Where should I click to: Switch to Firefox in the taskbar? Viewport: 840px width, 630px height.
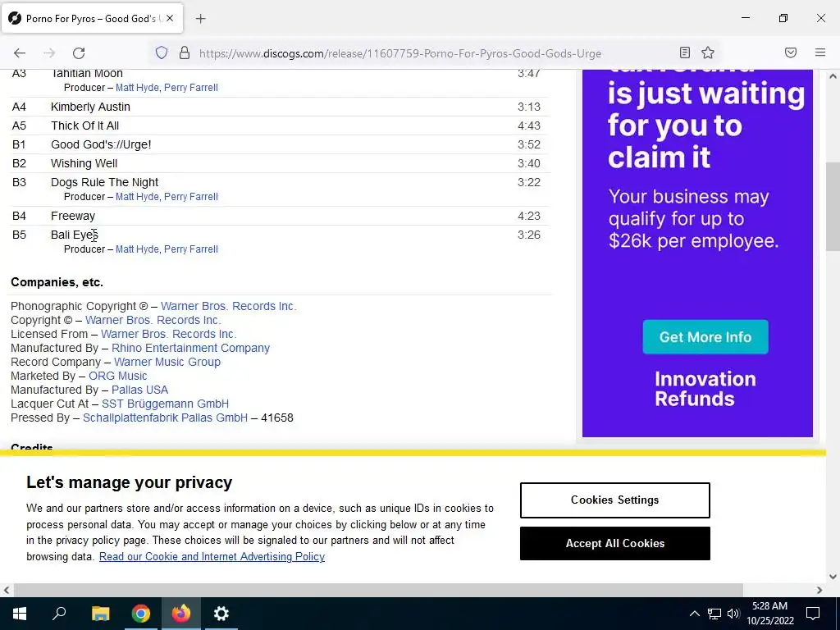181,614
